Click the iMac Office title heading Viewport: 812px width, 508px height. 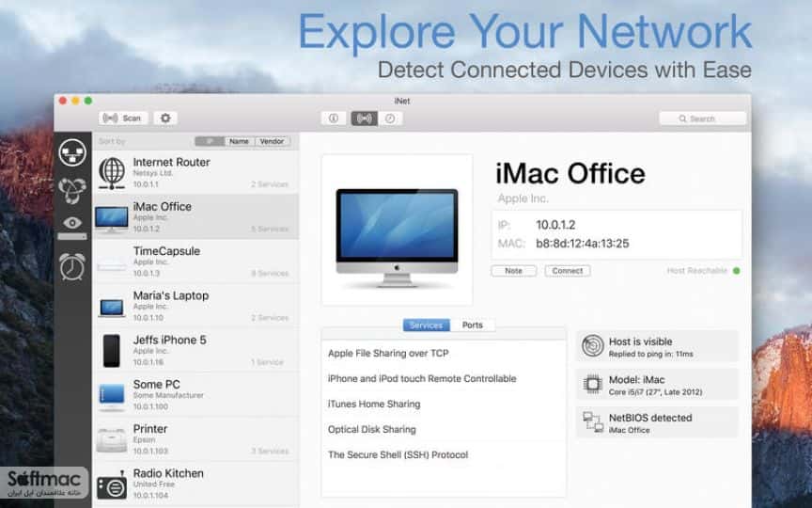click(570, 174)
